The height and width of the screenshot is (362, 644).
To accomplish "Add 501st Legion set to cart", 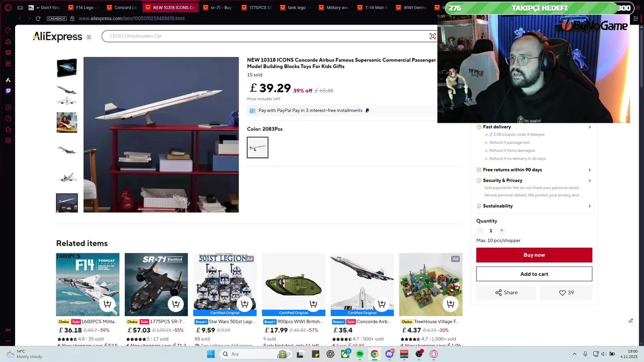I will point(245,304).
